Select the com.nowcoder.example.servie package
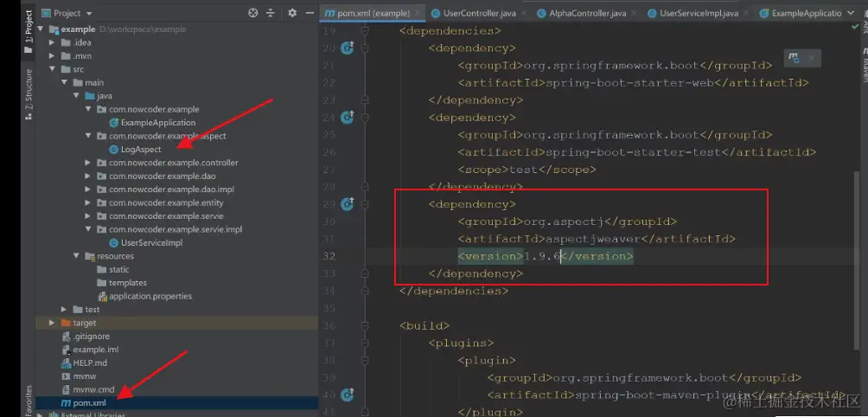 pyautogui.click(x=166, y=216)
